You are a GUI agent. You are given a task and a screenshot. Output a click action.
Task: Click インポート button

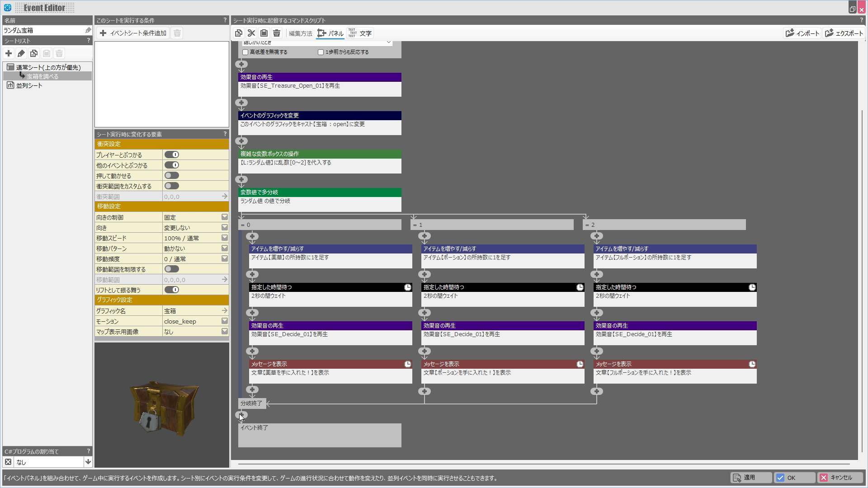pos(802,33)
